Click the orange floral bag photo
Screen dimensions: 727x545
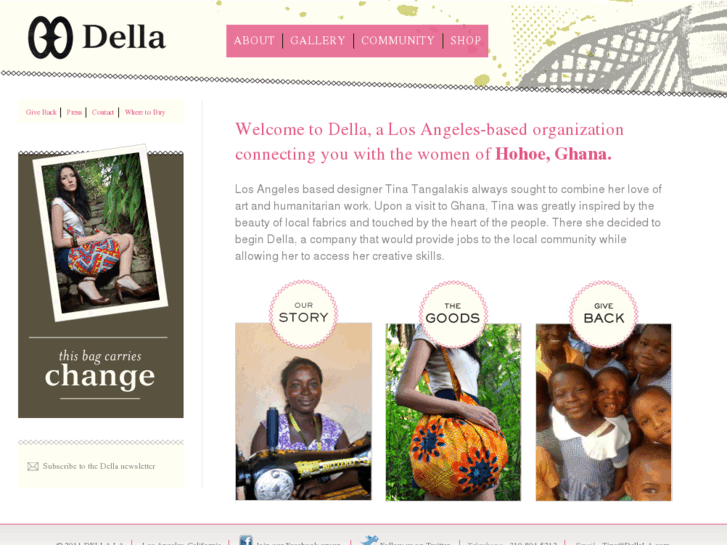(x=453, y=412)
